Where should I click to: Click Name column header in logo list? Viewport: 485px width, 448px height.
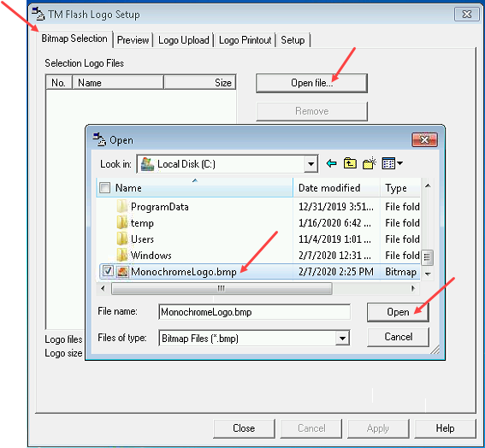point(118,83)
